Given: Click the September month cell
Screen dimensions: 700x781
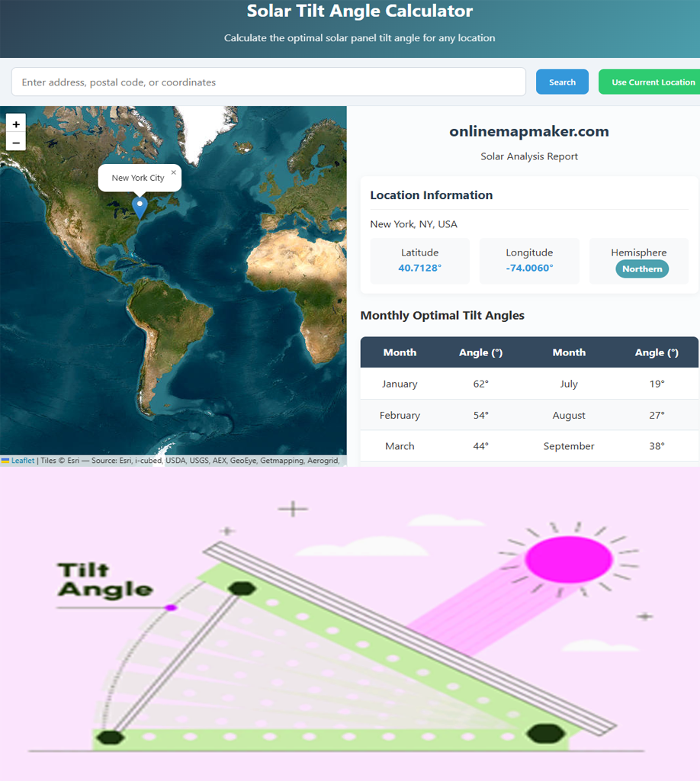Looking at the screenshot, I should 569,446.
